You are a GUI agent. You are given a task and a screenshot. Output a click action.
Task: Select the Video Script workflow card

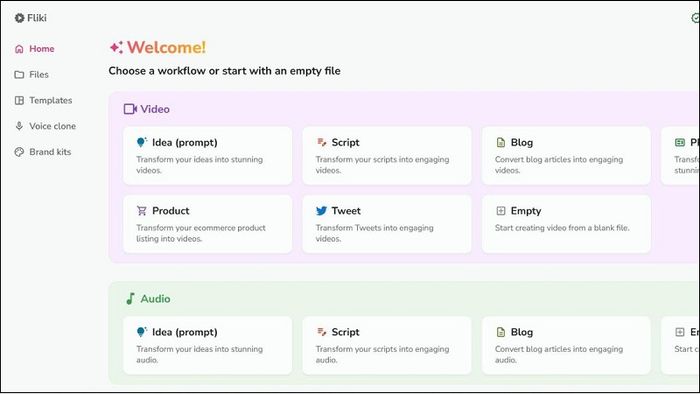tap(387, 156)
